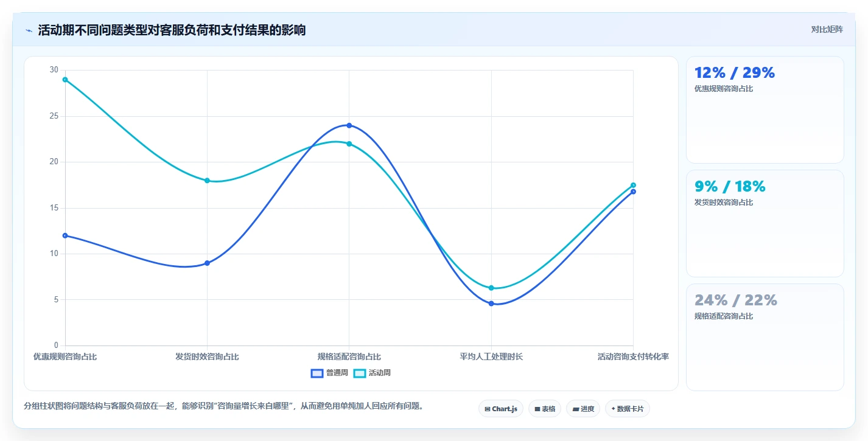
Task: Click the 活动周 data point at 平均人工处理时长
Action: coord(491,288)
